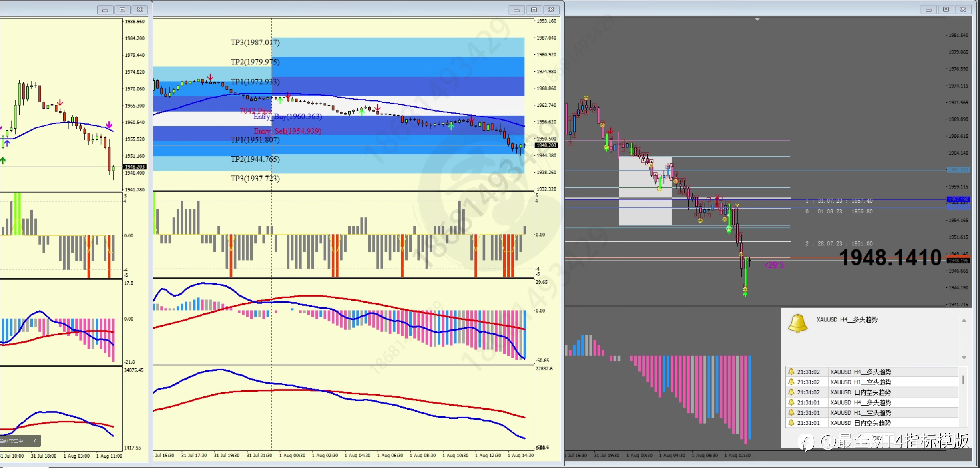980x468 pixels.
Task: Close the right dark chart window
Action: pos(963,9)
